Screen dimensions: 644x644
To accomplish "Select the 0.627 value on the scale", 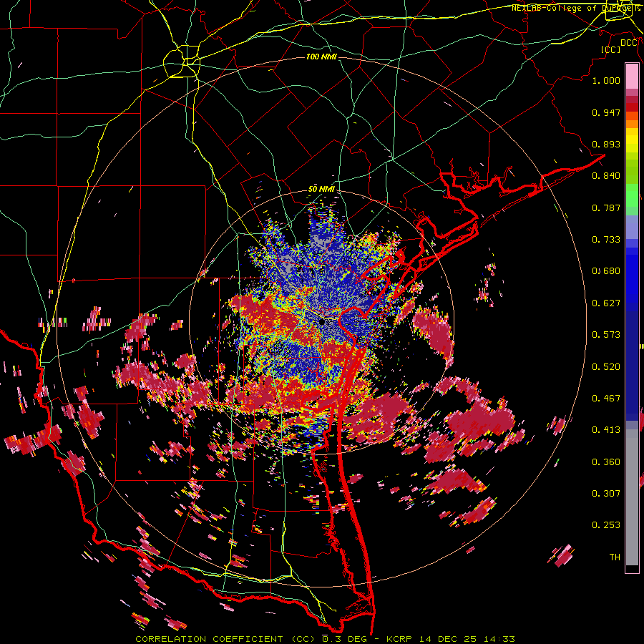I will click(606, 303).
